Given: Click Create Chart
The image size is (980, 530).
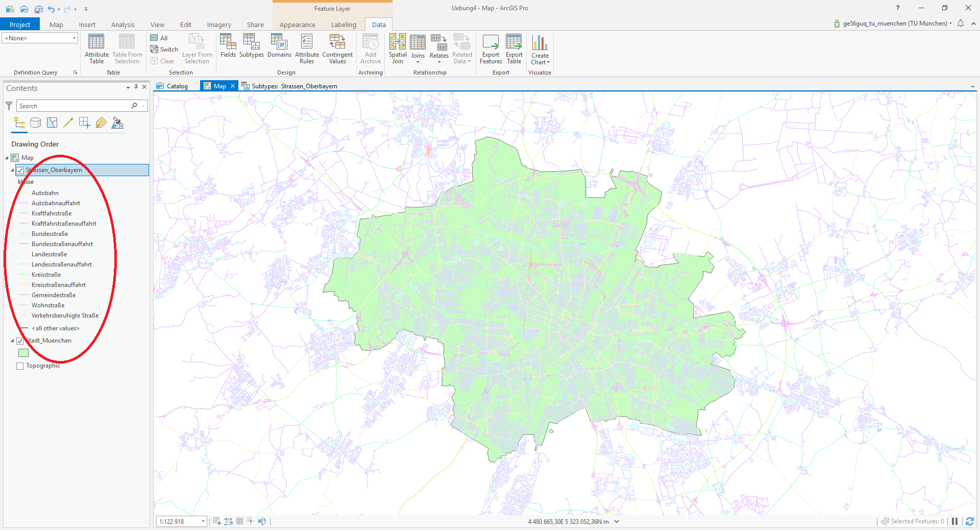Looking at the screenshot, I should (x=540, y=50).
